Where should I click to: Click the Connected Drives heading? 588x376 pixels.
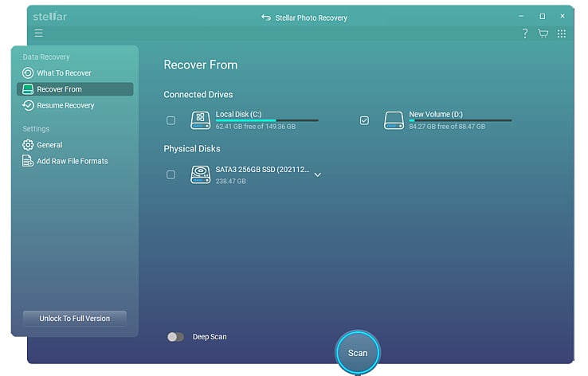coord(198,95)
